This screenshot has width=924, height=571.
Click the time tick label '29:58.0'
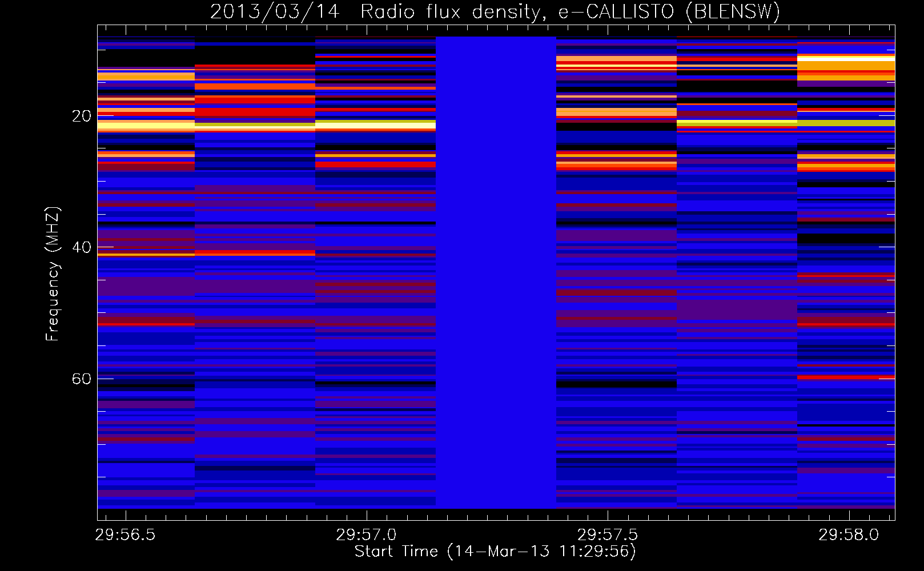click(849, 534)
